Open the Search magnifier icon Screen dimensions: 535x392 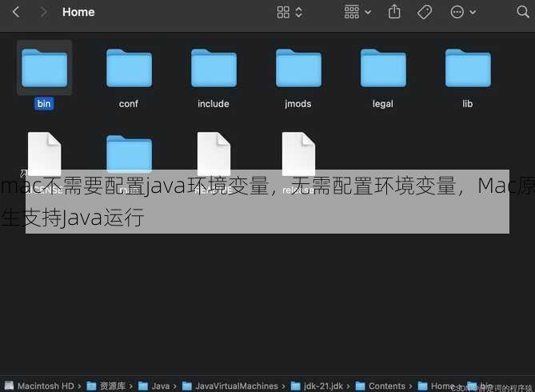tap(522, 12)
